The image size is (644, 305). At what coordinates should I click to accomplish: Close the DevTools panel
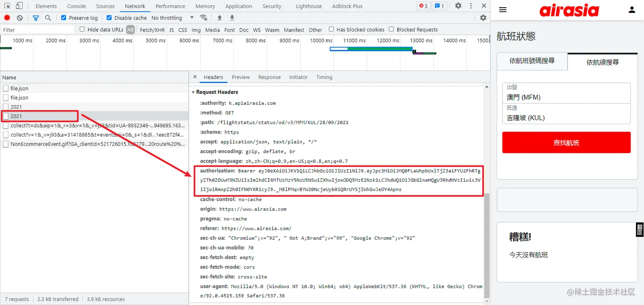point(484,6)
